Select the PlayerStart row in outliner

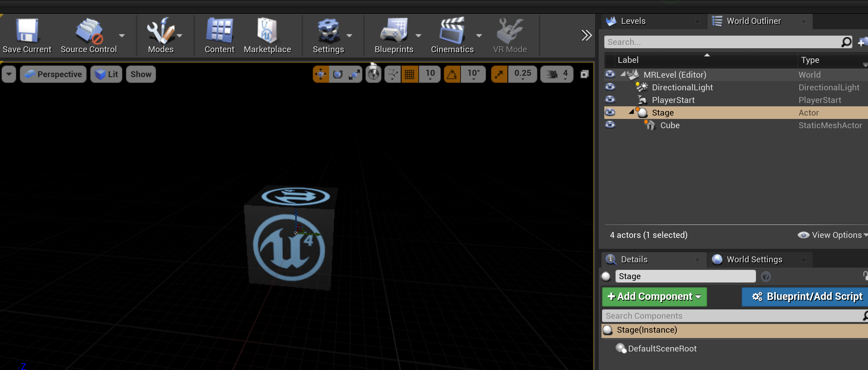pyautogui.click(x=736, y=100)
